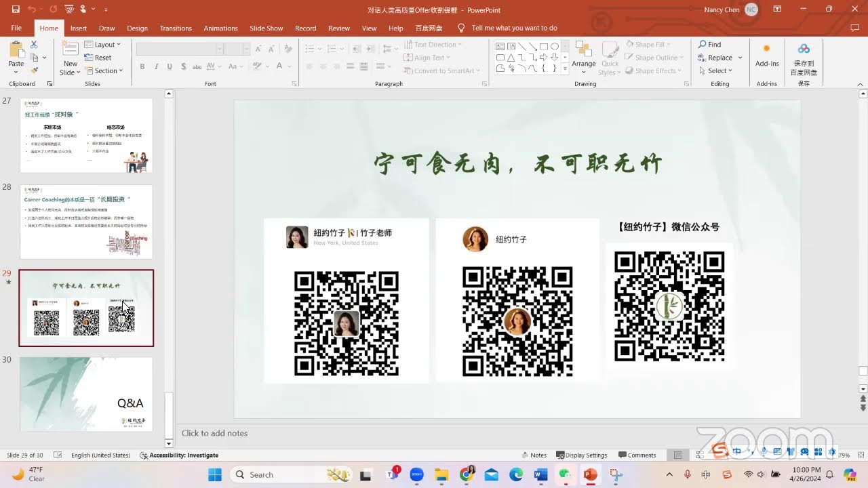Select the rectangle shape in gallery
This screenshot has width=868, height=488.
544,46
